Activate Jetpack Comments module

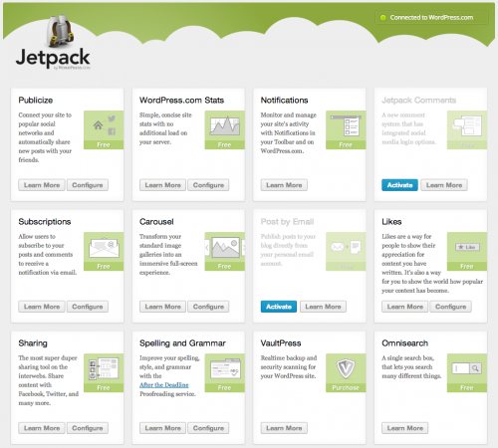399,185
